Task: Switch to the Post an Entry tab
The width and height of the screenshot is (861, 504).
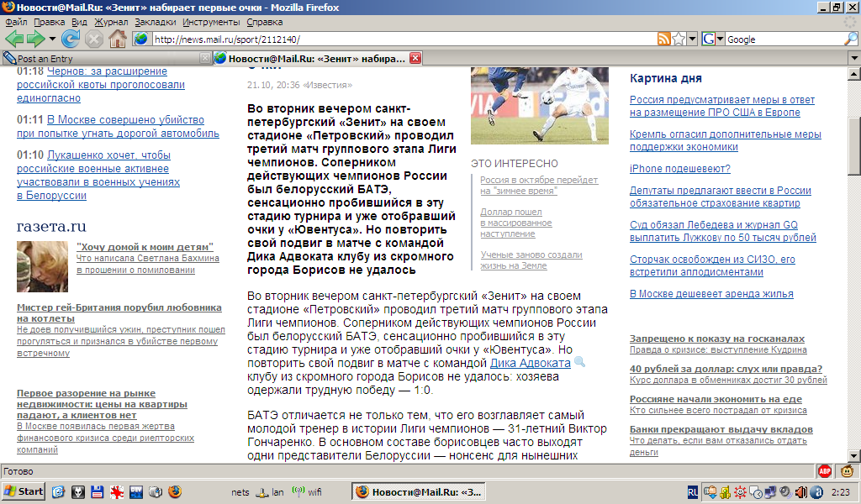Action: pos(107,58)
